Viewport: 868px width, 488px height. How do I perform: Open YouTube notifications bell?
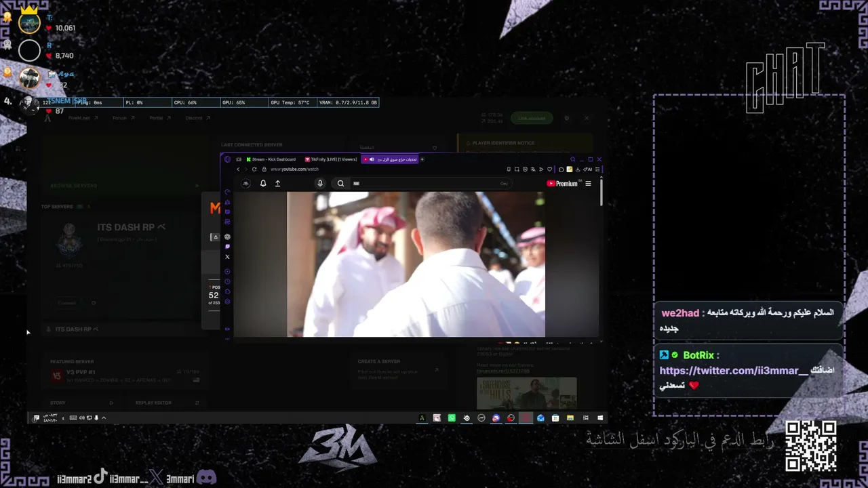coord(263,183)
